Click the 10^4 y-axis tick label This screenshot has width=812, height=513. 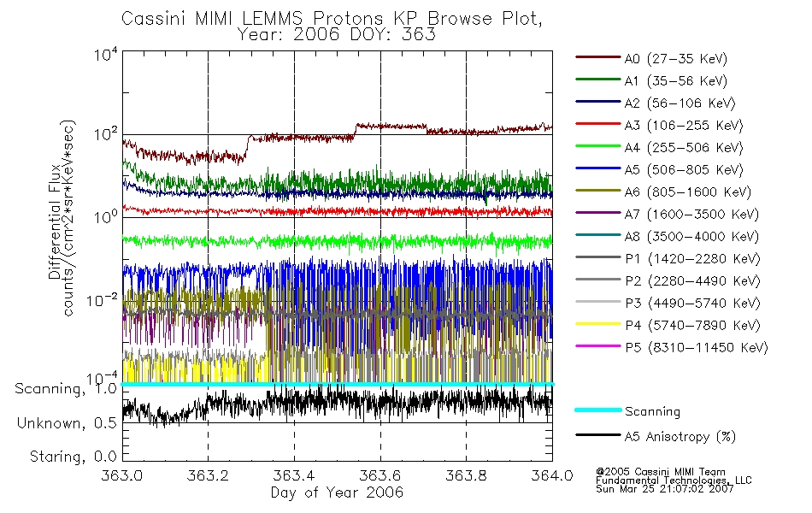pos(106,54)
